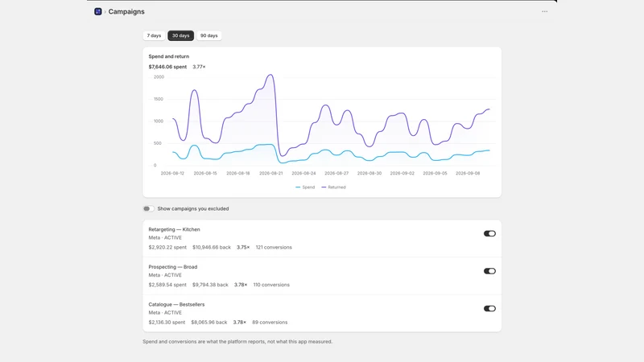The image size is (644, 362).
Task: Click the 2026-08-12 axis date label
Action: (x=172, y=173)
